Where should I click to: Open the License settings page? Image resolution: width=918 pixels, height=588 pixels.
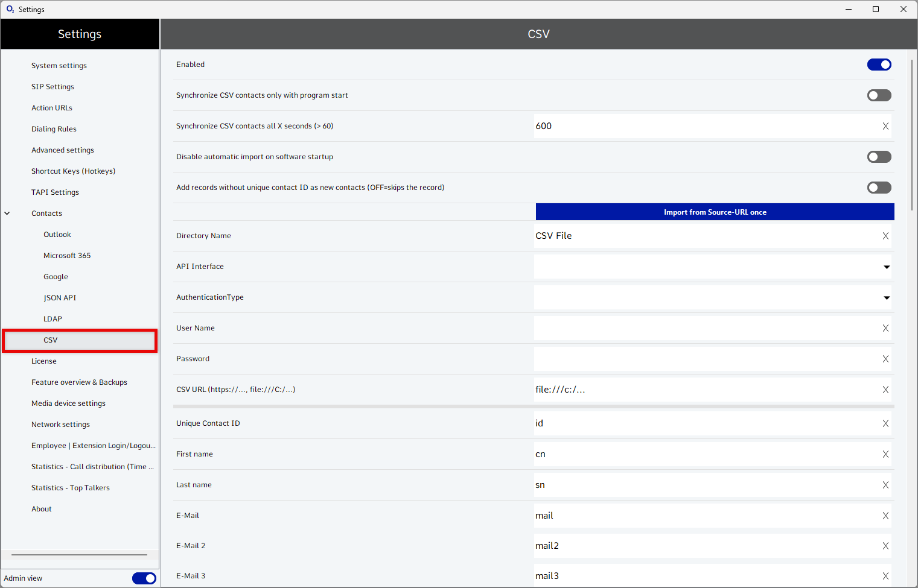pos(44,361)
